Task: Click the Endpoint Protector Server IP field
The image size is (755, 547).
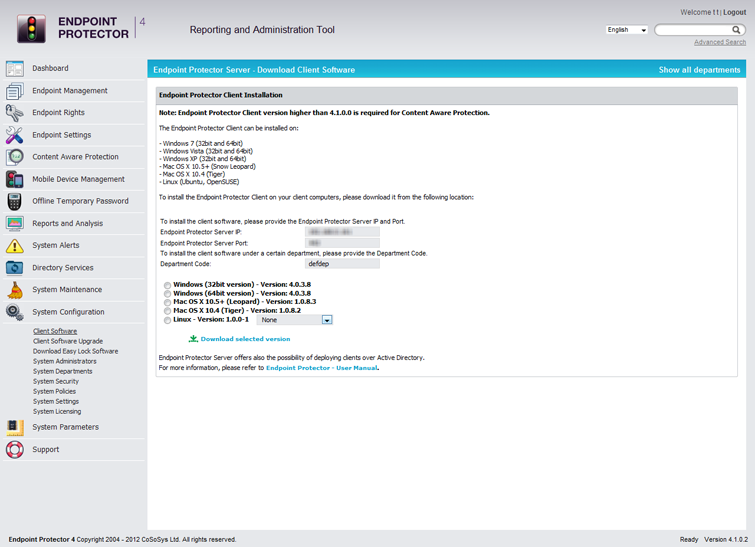Action: point(342,232)
